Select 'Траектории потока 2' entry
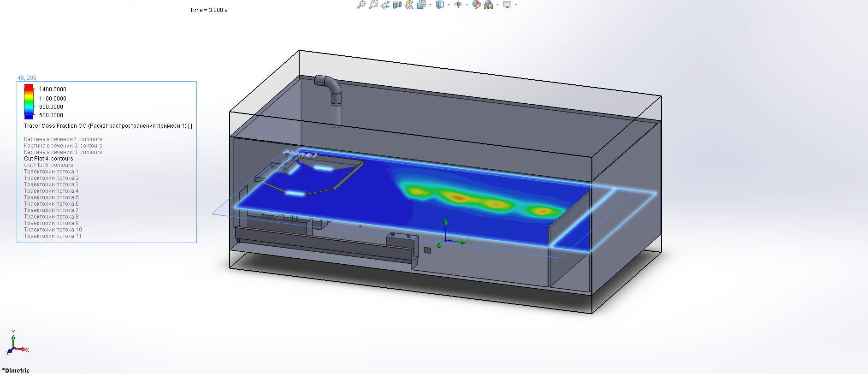The height and width of the screenshot is (374, 868). pos(51,178)
